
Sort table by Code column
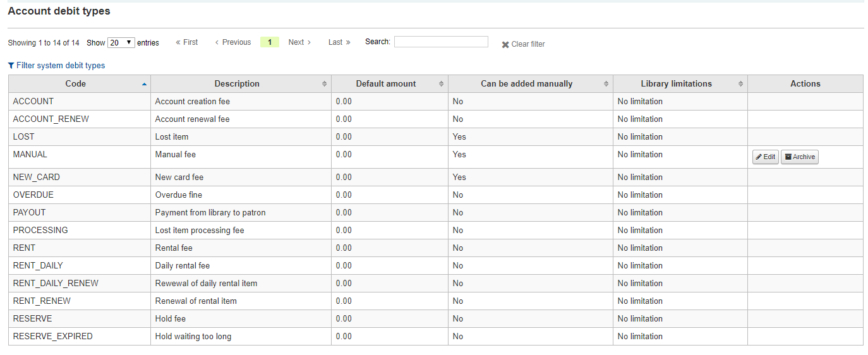tap(76, 84)
